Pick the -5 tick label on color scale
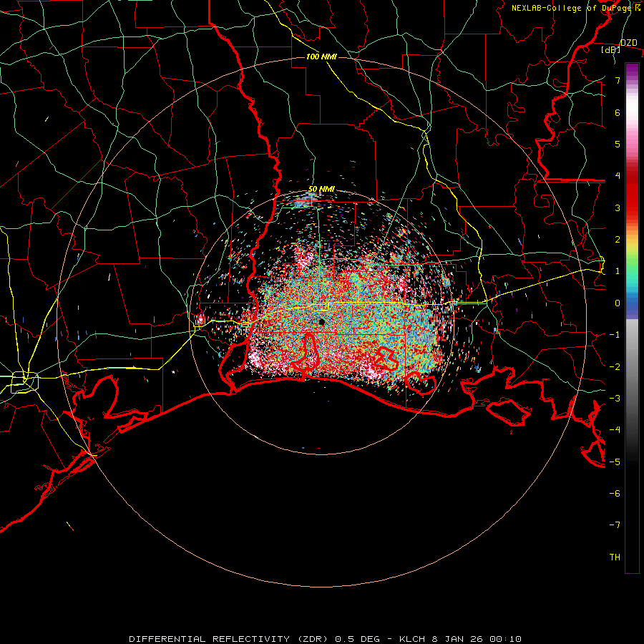Image resolution: width=644 pixels, height=644 pixels. (615, 462)
